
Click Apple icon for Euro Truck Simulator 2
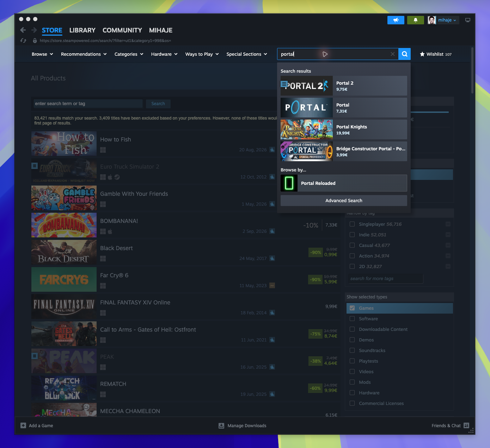pos(110,177)
